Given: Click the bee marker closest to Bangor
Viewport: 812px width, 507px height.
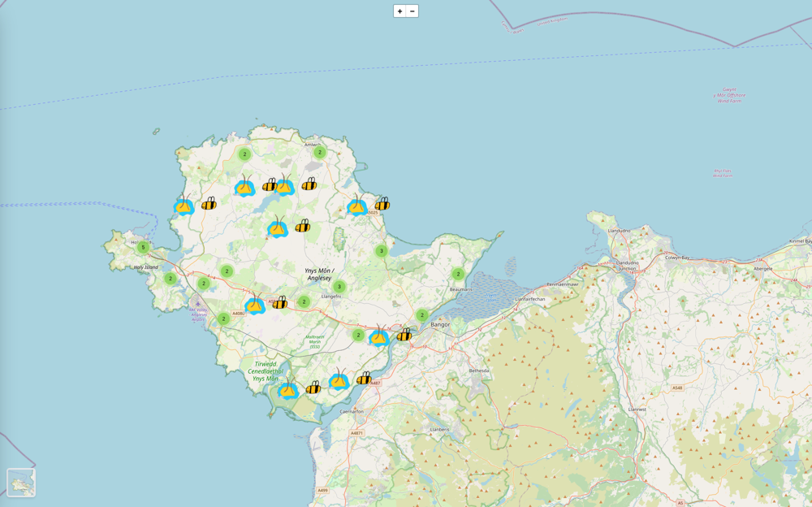Looking at the screenshot, I should pyautogui.click(x=404, y=335).
